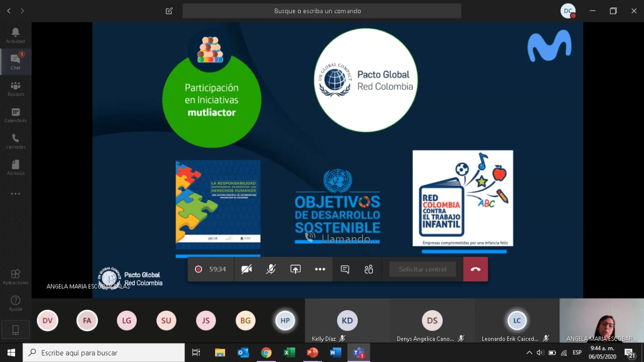
Task: Go to Equipos in the sidebar
Action: pyautogui.click(x=15, y=88)
